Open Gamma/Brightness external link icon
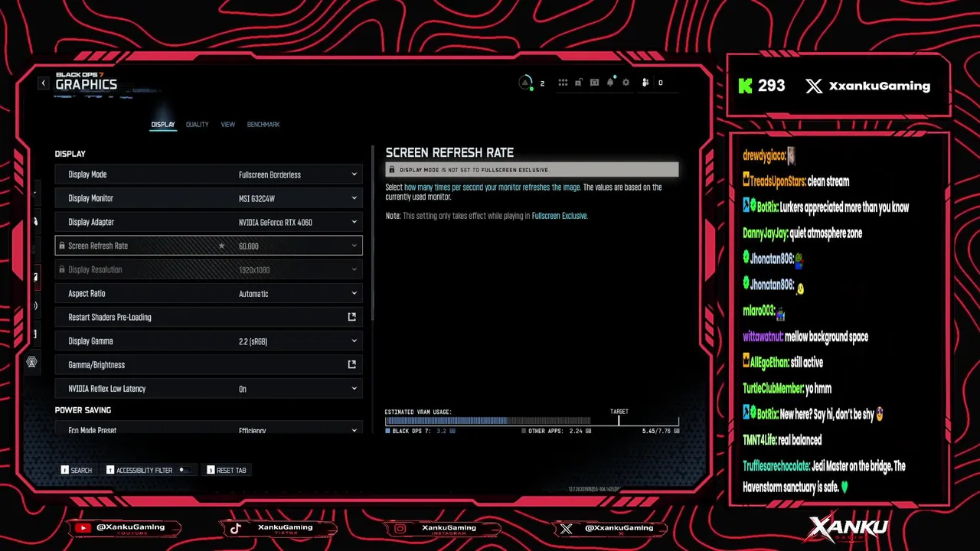 click(x=352, y=364)
